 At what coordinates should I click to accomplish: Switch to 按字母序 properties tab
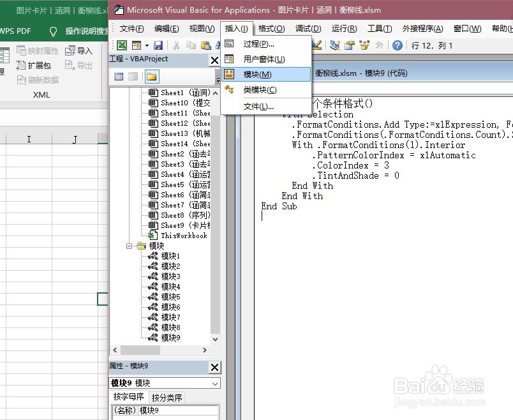[x=129, y=397]
